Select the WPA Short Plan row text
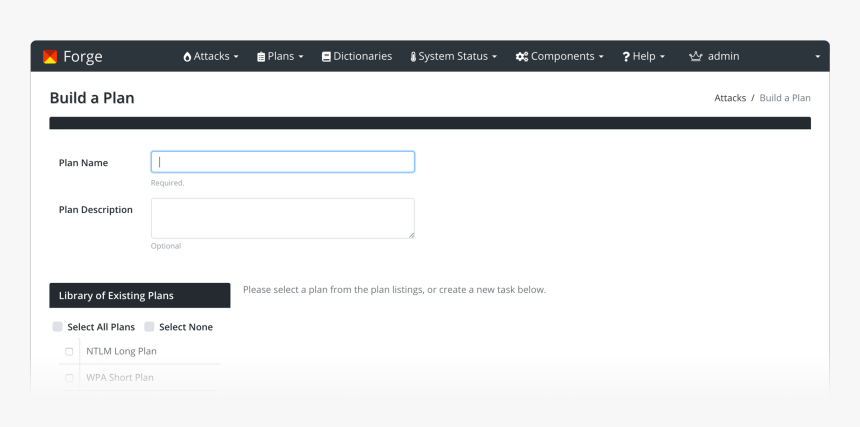 pos(120,378)
